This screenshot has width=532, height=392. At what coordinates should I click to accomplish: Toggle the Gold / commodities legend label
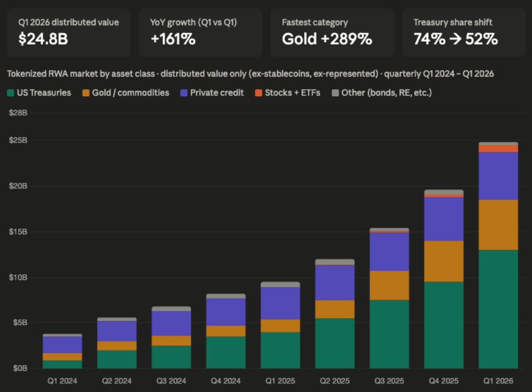[130, 93]
